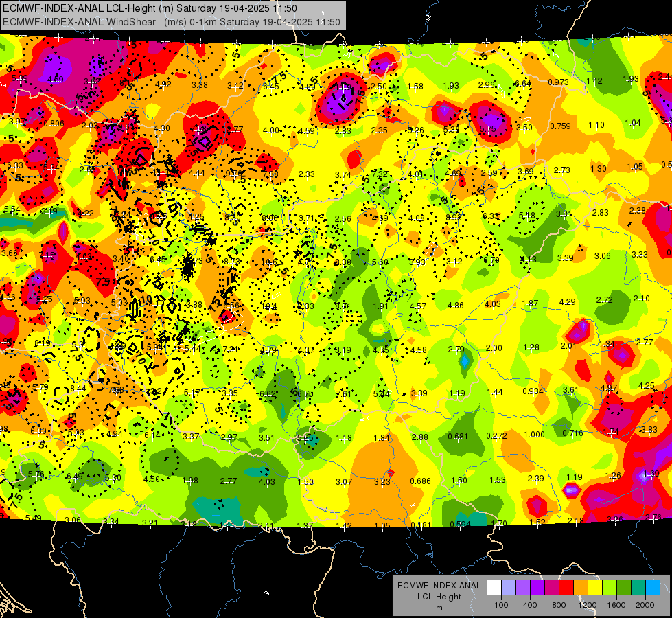Screen dimensions: 672x618
Task: Click the legend tick label '100'
Action: click(x=501, y=605)
